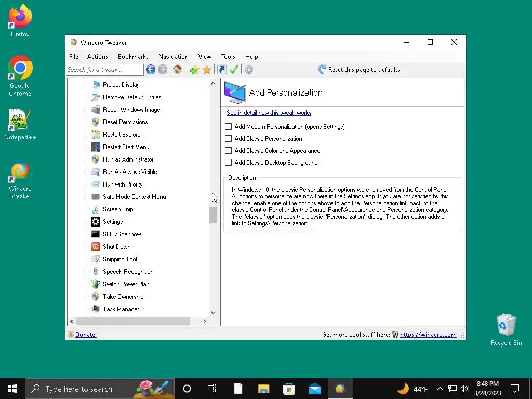Click horizontal scroll left arrow in tree
The image size is (532, 399).
click(72, 321)
